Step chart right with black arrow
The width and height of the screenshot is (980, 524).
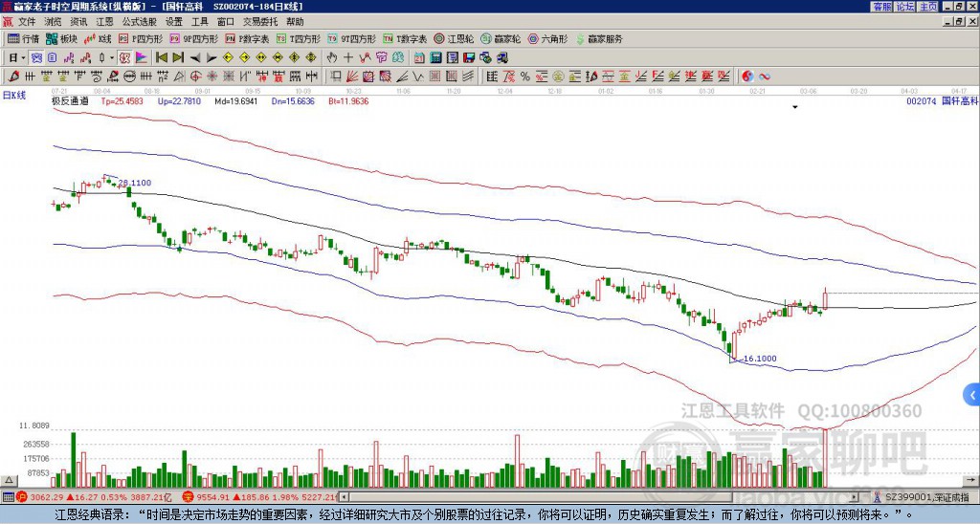(x=212, y=58)
